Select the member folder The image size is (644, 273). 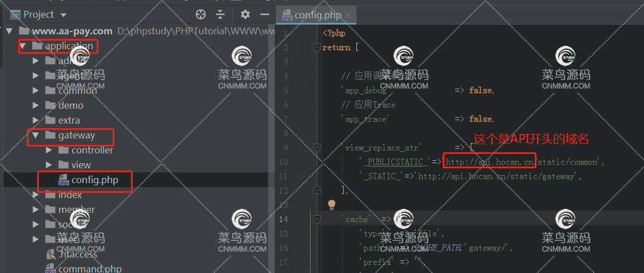click(77, 209)
